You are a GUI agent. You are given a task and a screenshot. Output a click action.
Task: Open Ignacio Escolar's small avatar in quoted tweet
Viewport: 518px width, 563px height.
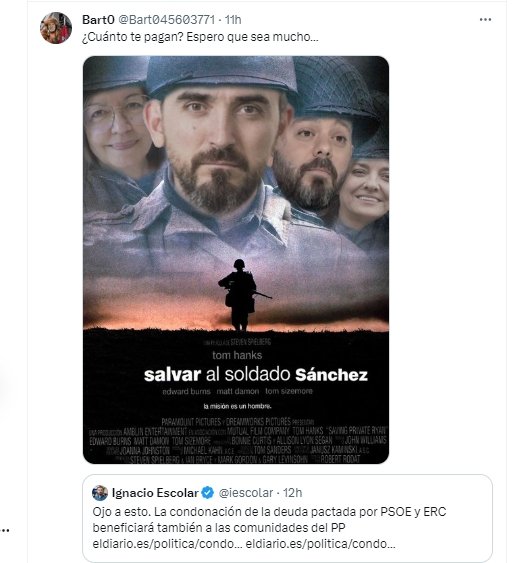pos(100,493)
